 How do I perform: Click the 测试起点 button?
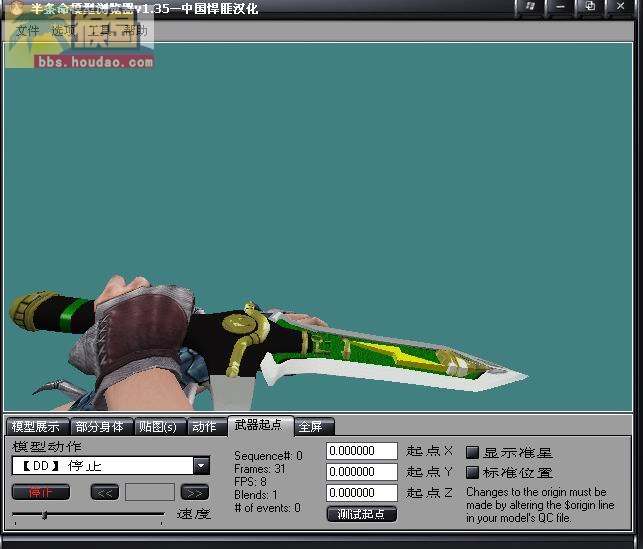[362, 514]
